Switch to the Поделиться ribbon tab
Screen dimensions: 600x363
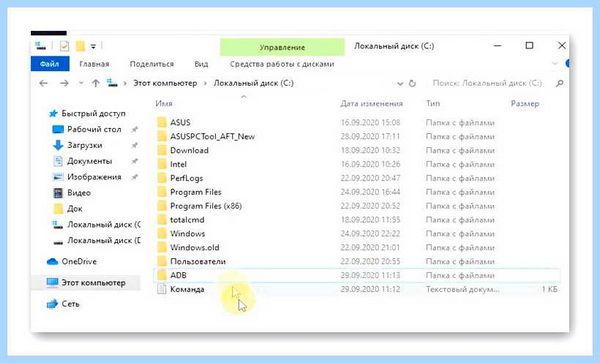152,64
